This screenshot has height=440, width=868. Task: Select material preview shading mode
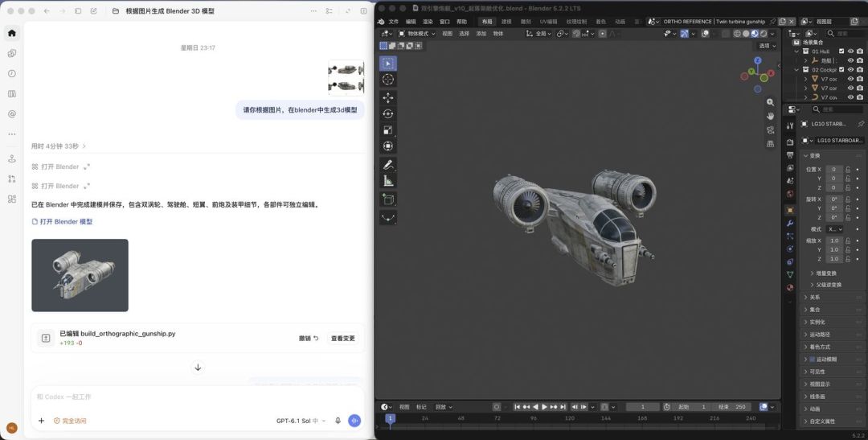click(755, 33)
